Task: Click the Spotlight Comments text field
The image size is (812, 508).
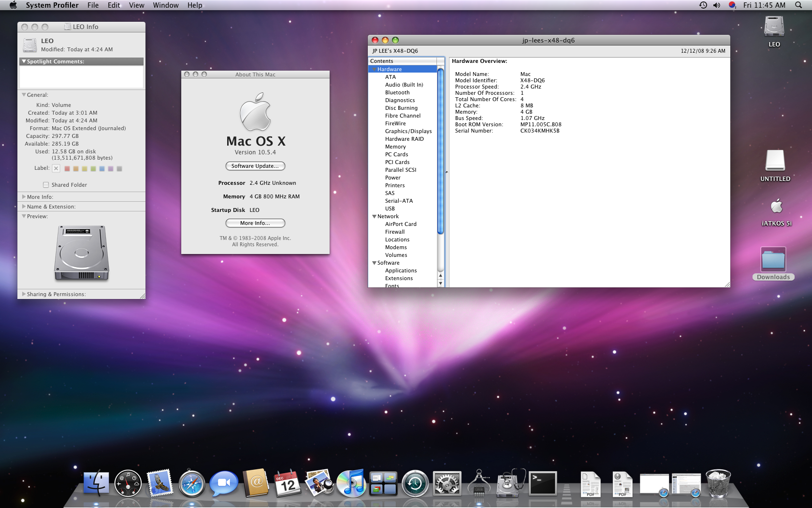Action: [81, 77]
